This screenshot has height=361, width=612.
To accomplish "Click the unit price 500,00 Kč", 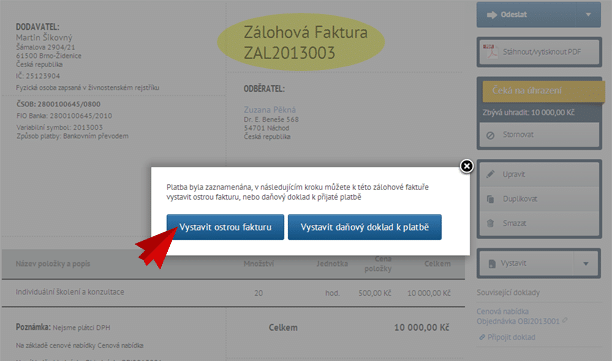I will coord(375,293).
